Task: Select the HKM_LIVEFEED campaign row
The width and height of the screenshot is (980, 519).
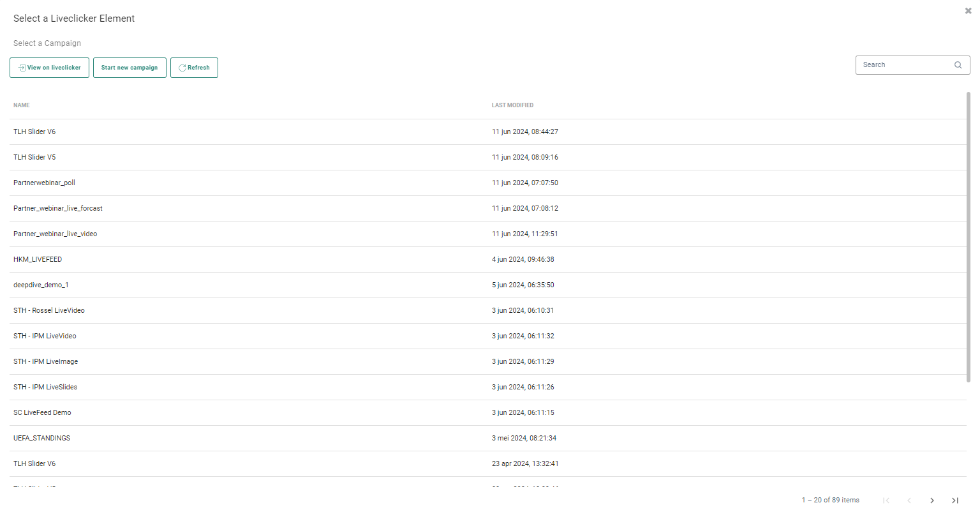Action: pyautogui.click(x=38, y=259)
